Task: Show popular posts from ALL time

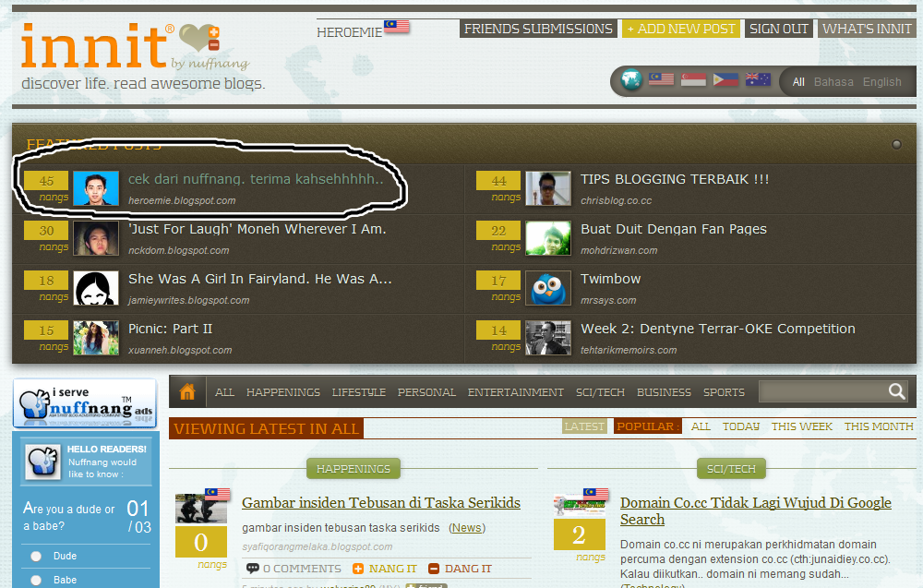Action: (701, 426)
